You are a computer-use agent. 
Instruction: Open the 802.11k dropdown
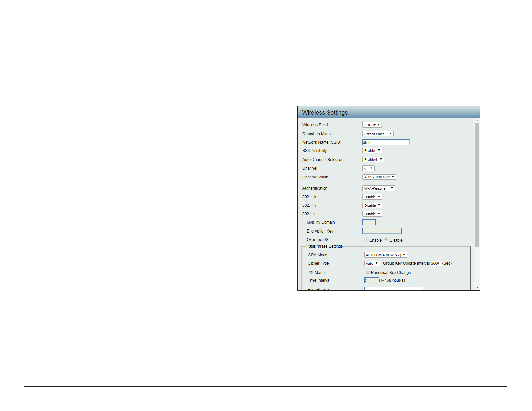click(x=372, y=197)
